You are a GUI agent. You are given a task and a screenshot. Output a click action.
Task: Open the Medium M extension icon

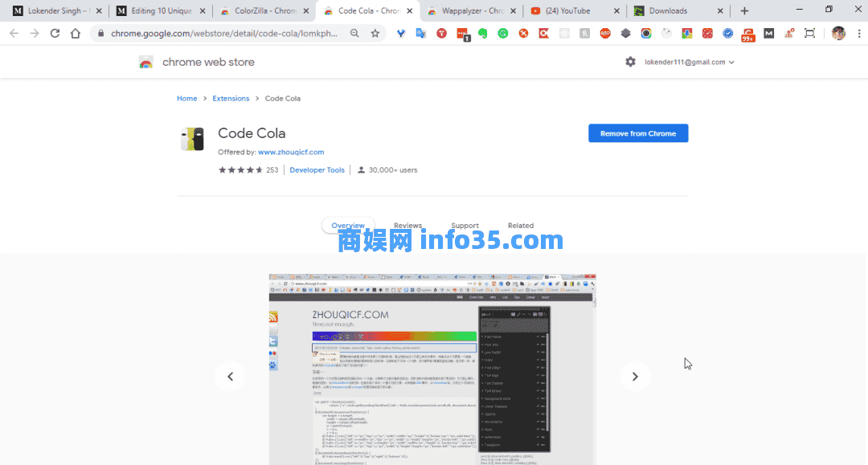click(769, 34)
